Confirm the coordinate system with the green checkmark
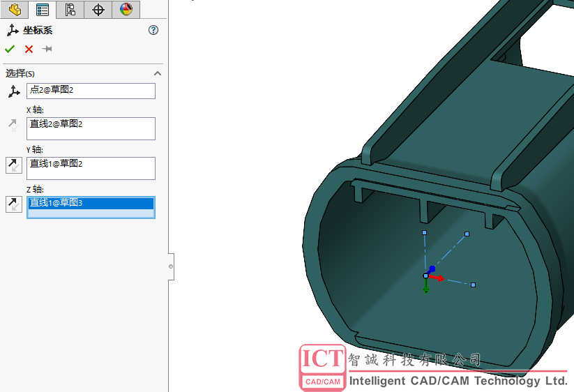 [x=10, y=49]
